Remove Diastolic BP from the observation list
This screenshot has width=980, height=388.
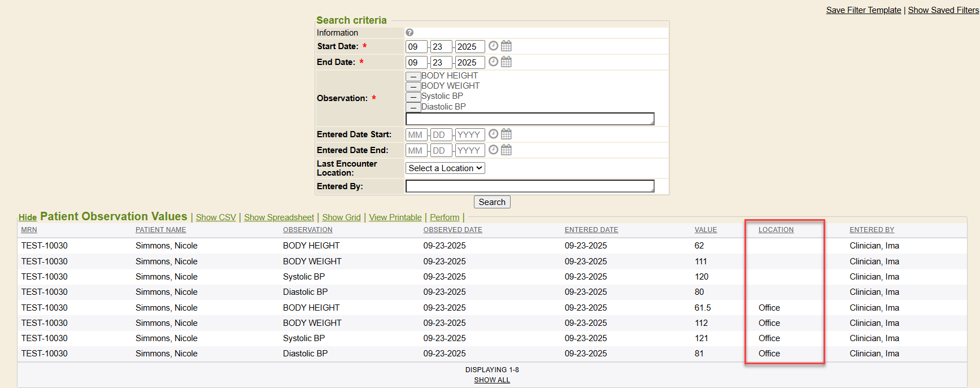click(x=413, y=107)
